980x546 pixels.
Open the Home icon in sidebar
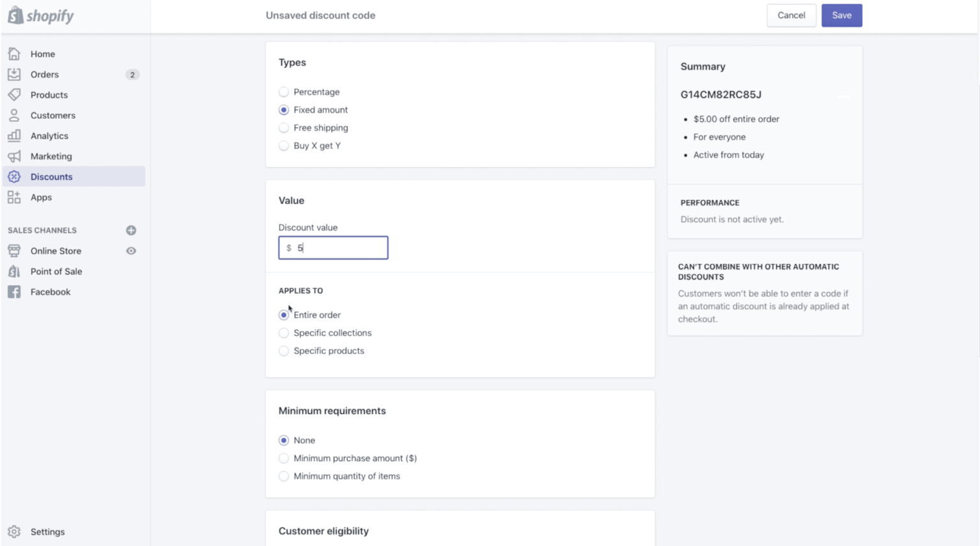(14, 54)
